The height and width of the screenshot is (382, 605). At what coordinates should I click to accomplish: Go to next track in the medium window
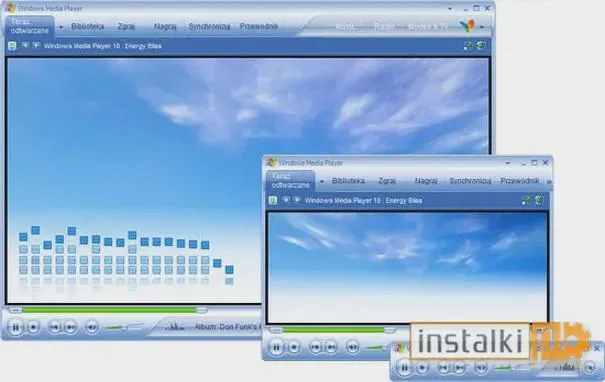pos(331,347)
